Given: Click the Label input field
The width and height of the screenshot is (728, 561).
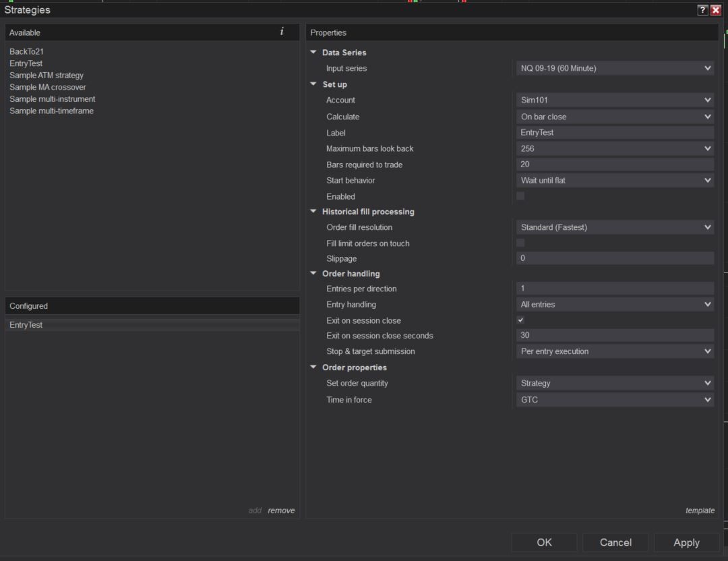Looking at the screenshot, I should click(615, 132).
